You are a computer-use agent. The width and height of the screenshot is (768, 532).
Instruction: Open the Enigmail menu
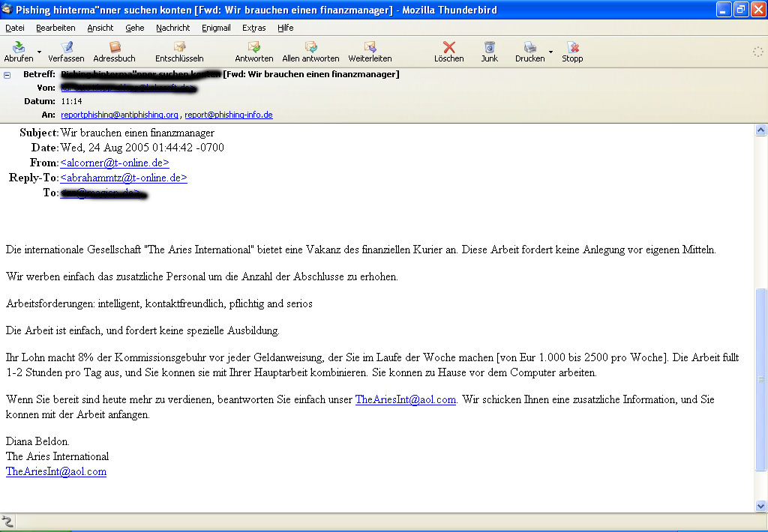[216, 28]
